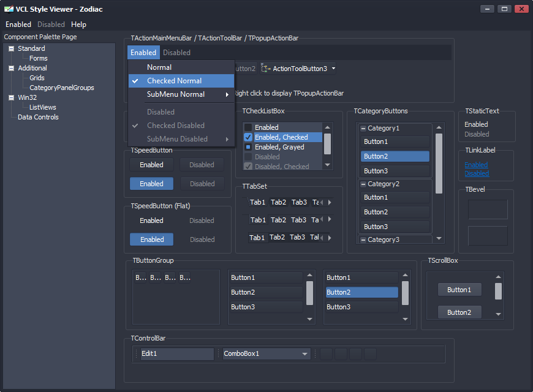Open the ActionToolButton3 dropdown arrow
Viewport: 533px width, 392px height.
click(333, 69)
